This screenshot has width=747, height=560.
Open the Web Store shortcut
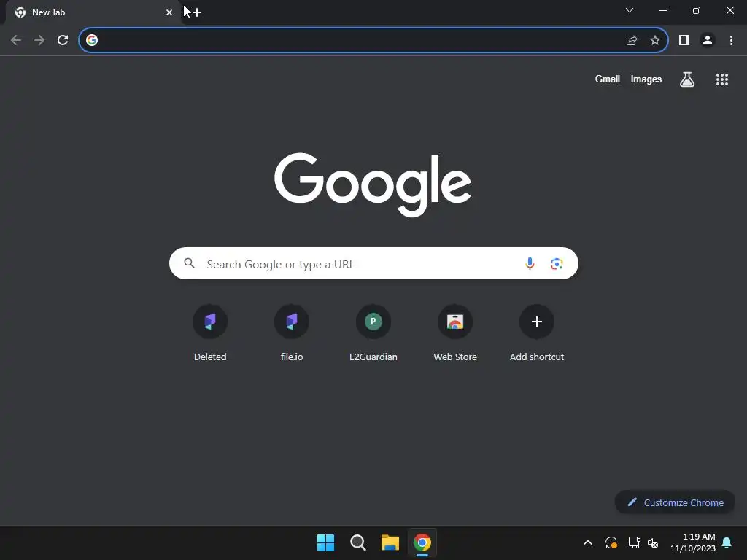(x=455, y=332)
